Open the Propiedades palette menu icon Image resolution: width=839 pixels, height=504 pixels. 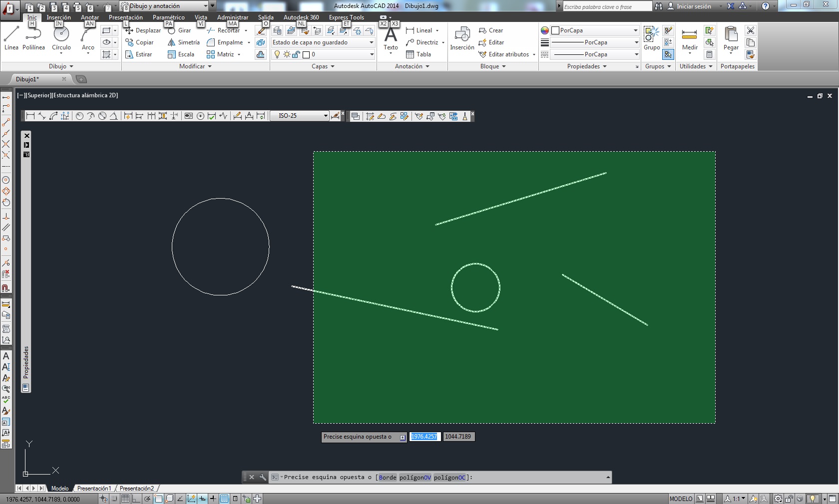coord(26,155)
